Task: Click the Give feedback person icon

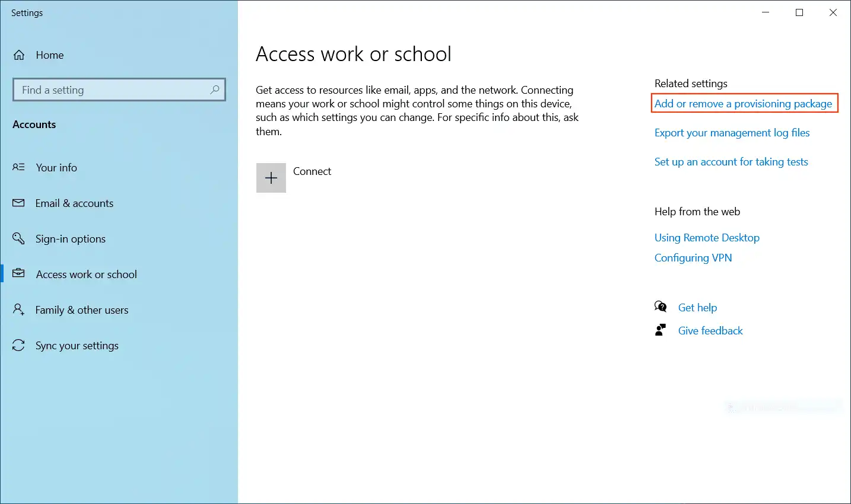Action: pos(660,330)
